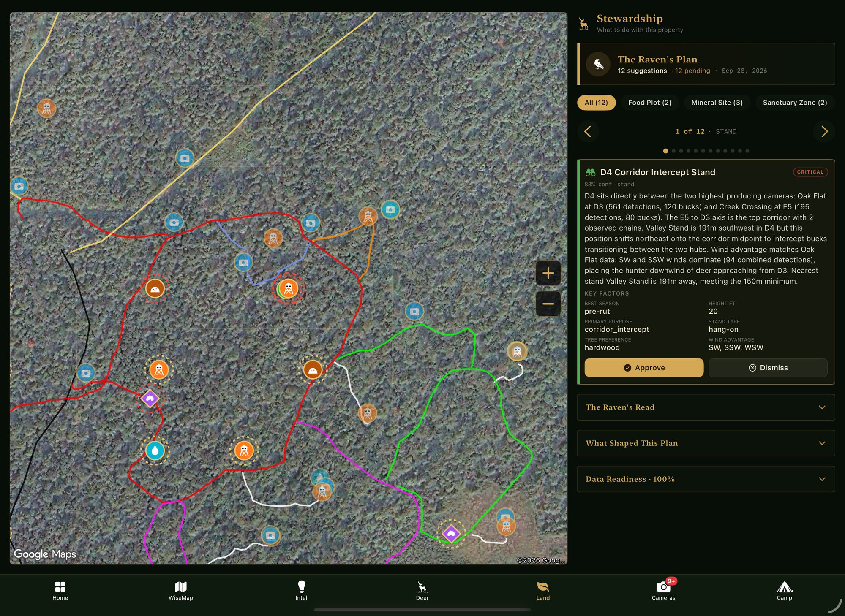Open the Land tab
The image size is (845, 616).
(x=543, y=590)
